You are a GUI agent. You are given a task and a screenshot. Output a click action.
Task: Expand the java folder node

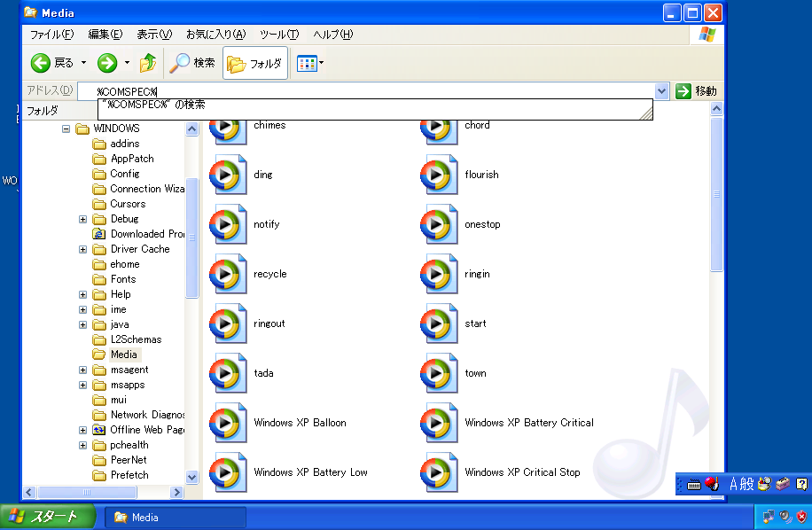coord(82,324)
